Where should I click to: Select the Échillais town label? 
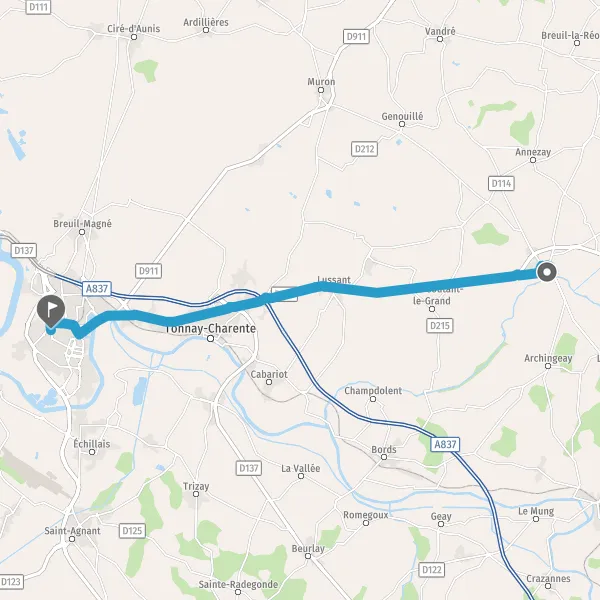(92, 444)
